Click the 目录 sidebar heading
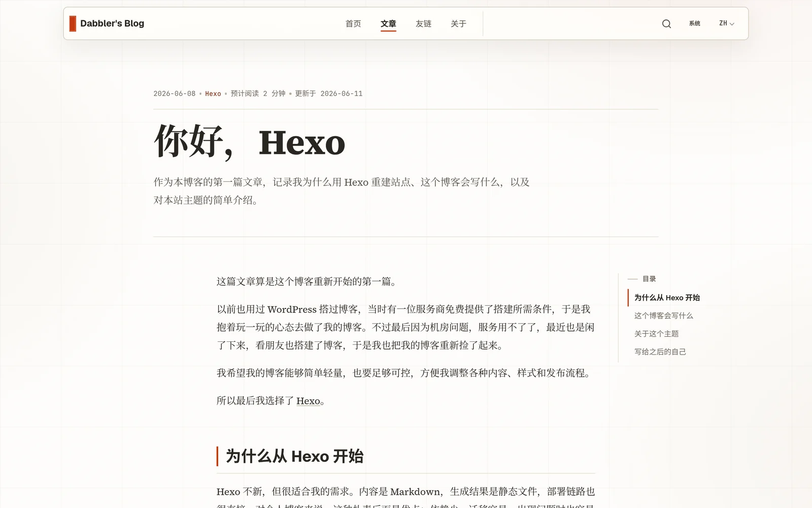Viewport: 812px width, 508px height. (649, 279)
